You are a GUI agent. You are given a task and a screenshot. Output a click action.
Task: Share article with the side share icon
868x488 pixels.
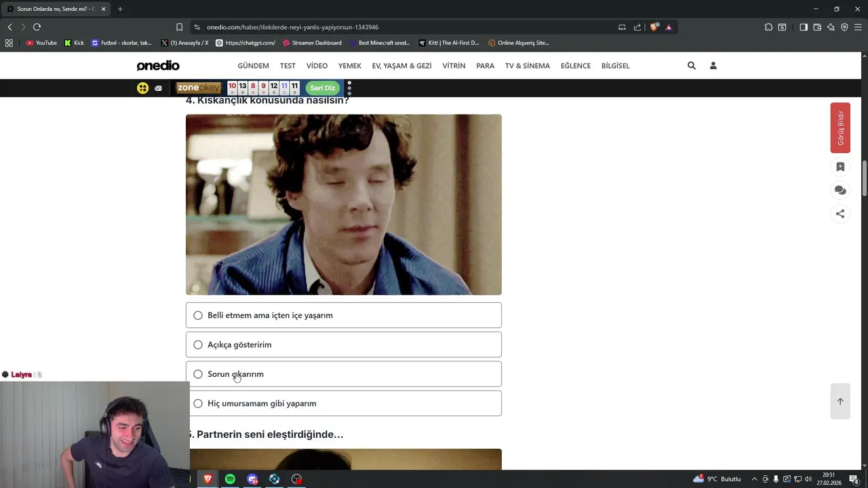840,213
